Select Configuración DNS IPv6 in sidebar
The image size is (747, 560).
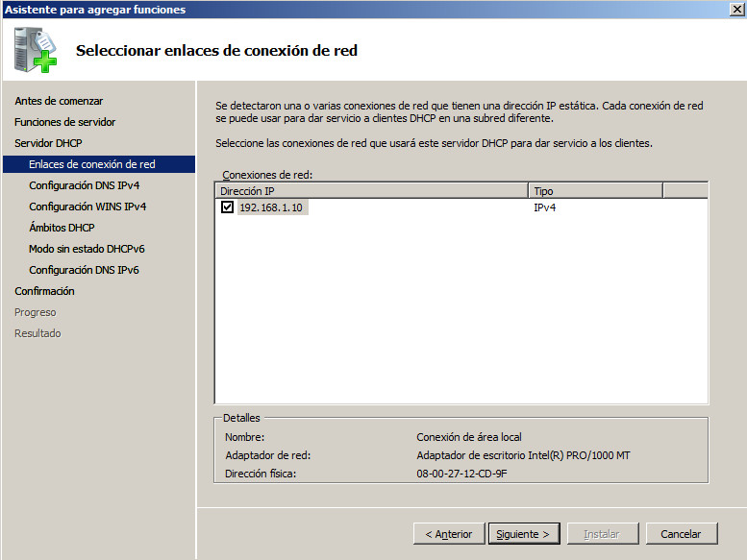pyautogui.click(x=84, y=270)
